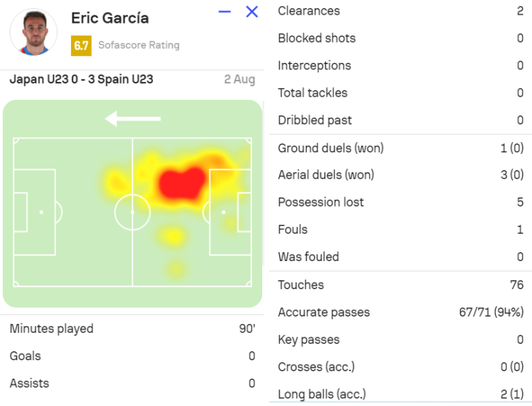This screenshot has height=406, width=532.
Task: Click the Accurate passes row
Action: click(x=400, y=313)
